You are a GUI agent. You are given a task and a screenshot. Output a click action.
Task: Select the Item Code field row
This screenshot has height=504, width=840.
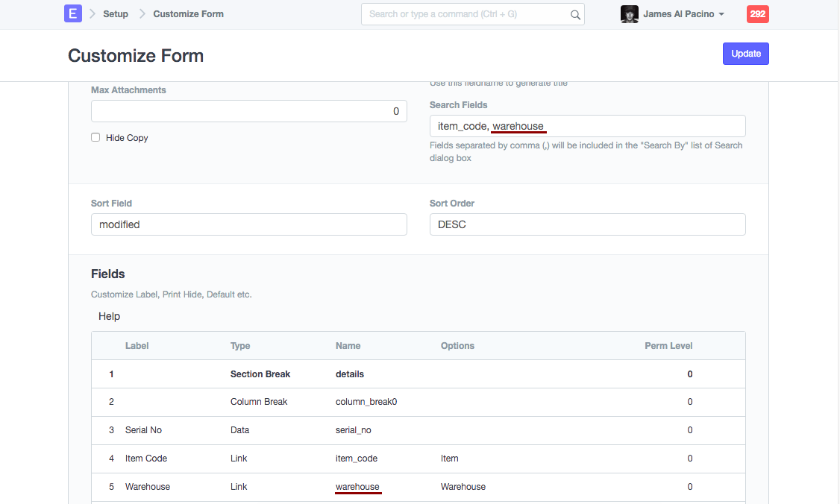point(418,459)
